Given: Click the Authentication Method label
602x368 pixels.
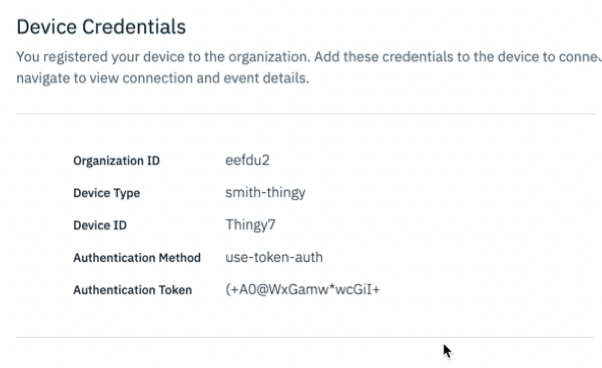Looking at the screenshot, I should [137, 257].
